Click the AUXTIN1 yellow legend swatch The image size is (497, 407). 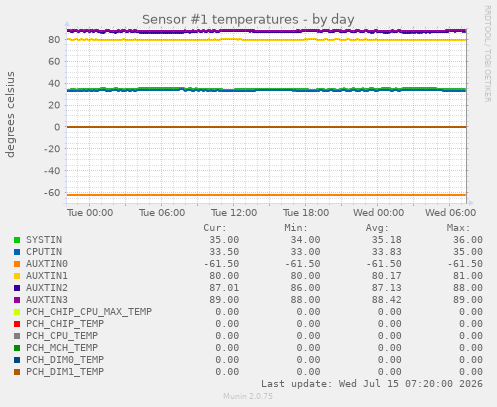tap(17, 276)
